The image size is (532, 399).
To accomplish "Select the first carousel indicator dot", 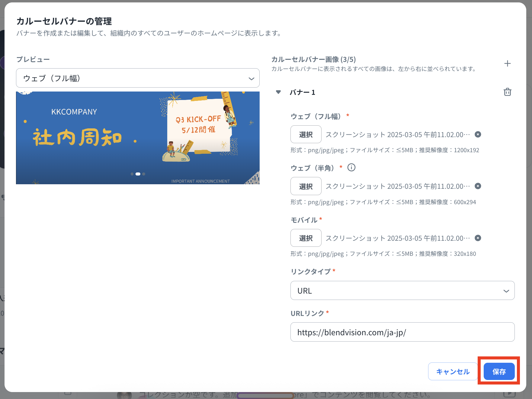I will pos(132,174).
